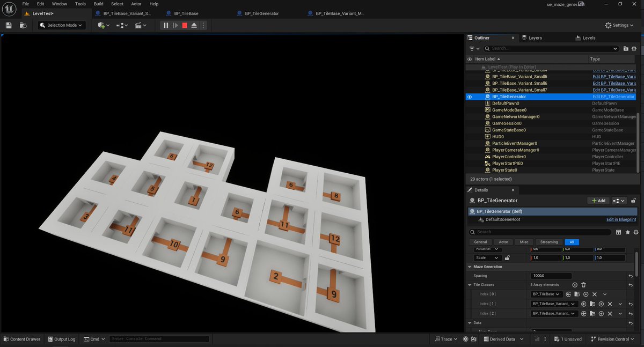Save the current level with the floppy icon
Screen dimensions: 644x347
point(9,25)
